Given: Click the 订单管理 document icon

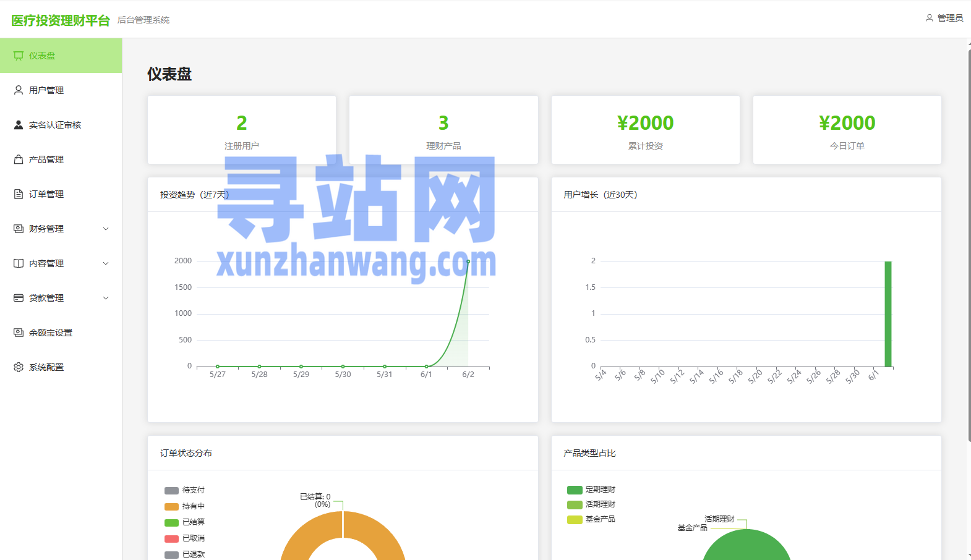Looking at the screenshot, I should pos(19,194).
